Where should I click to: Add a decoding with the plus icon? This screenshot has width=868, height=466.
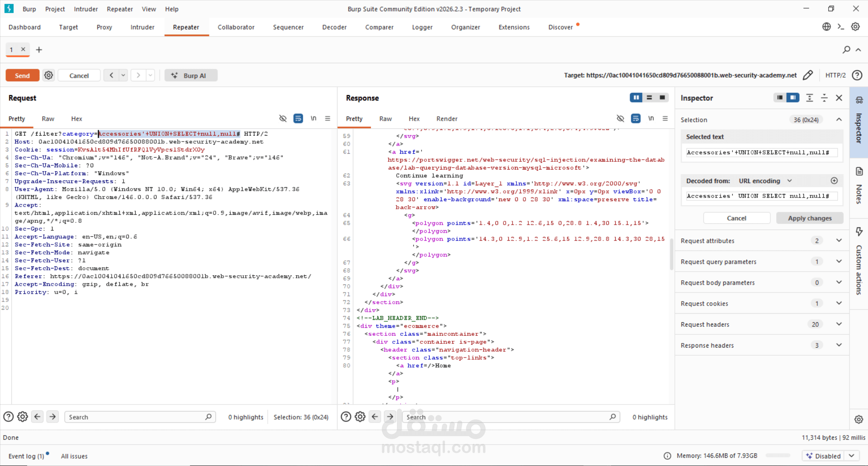835,181
